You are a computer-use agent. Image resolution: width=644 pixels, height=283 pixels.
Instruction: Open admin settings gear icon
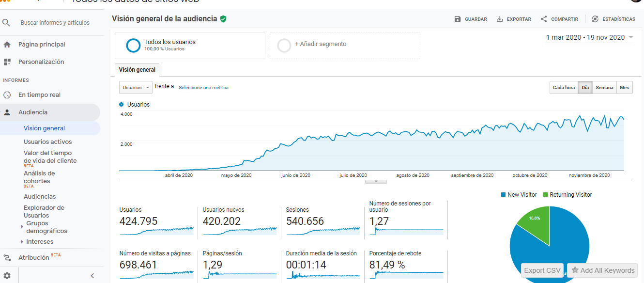pos(7,276)
